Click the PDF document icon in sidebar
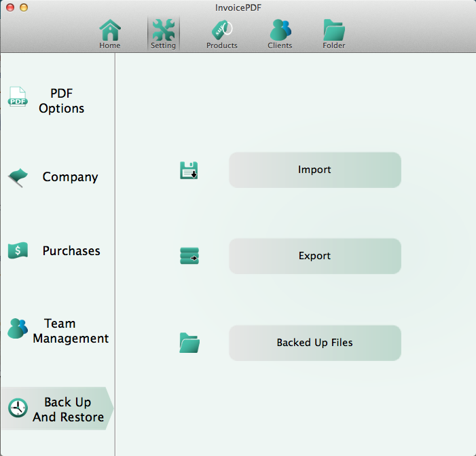 click(x=18, y=97)
